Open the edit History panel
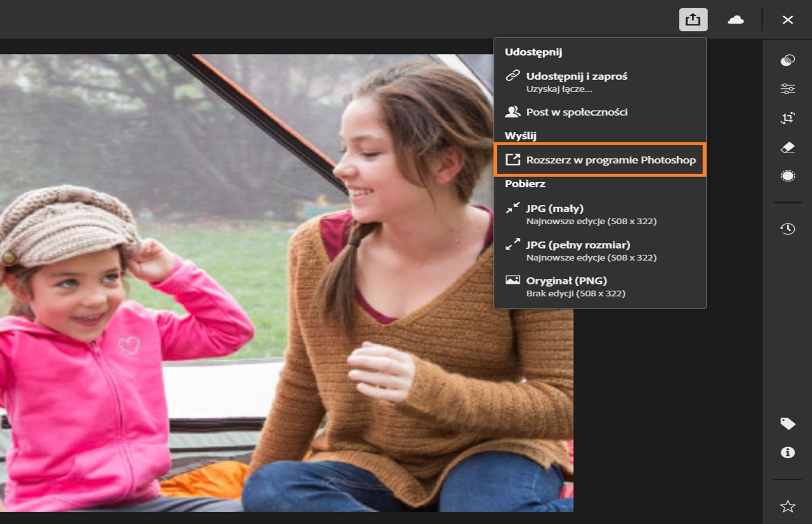Image resolution: width=812 pixels, height=524 pixels. coord(788,229)
